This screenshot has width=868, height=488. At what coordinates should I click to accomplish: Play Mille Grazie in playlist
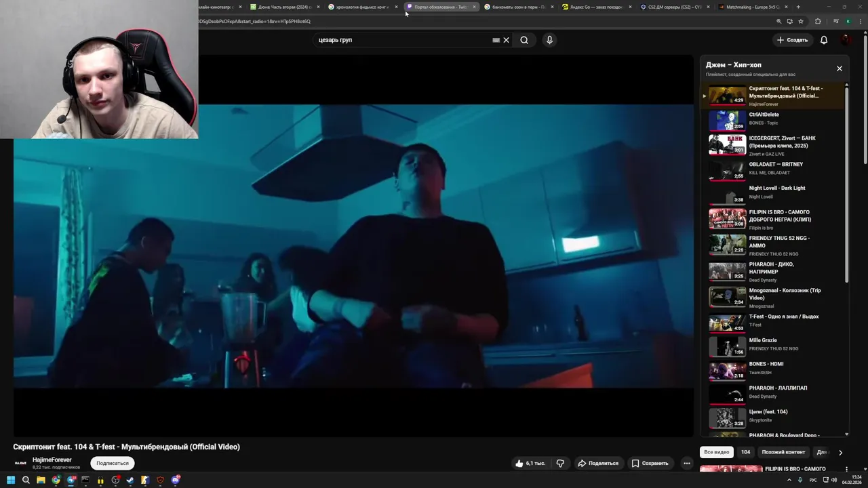coord(773,346)
